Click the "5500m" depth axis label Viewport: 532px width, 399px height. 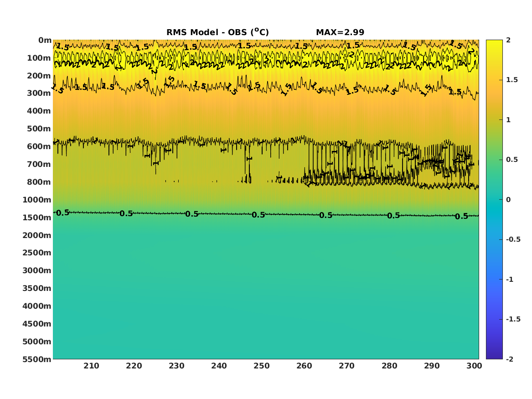(x=37, y=359)
